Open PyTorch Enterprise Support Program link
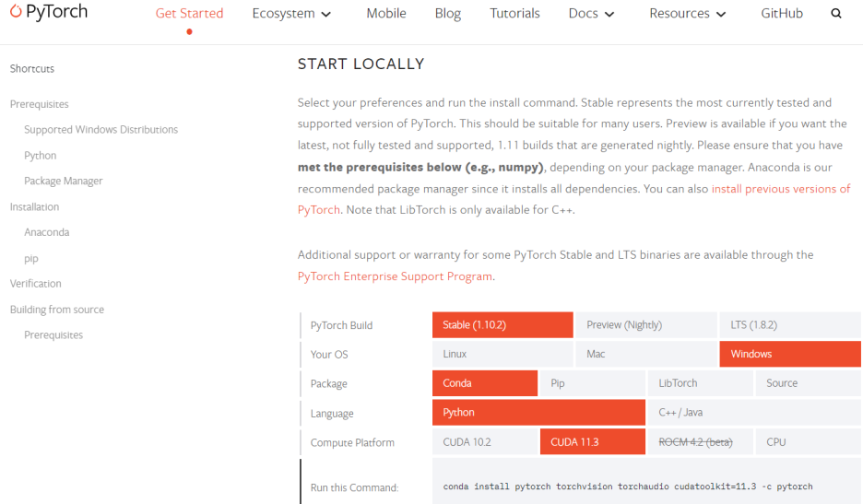This screenshot has width=863, height=504. pos(395,276)
